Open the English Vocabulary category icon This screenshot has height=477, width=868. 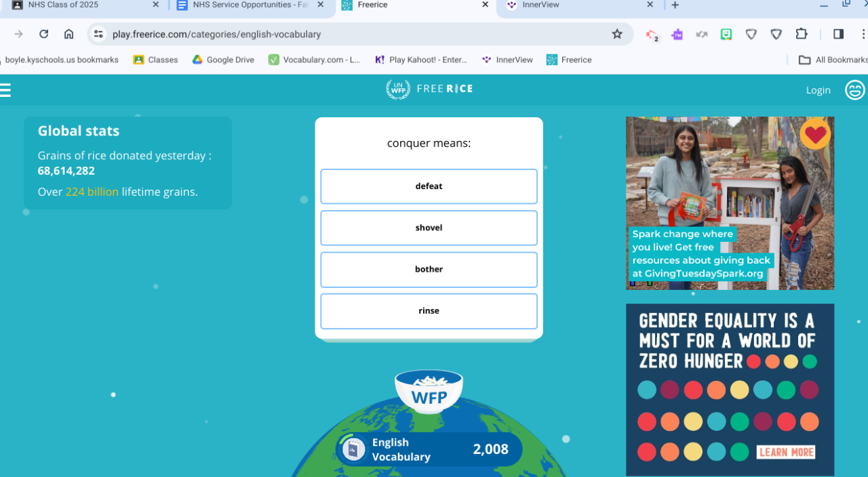[353, 449]
